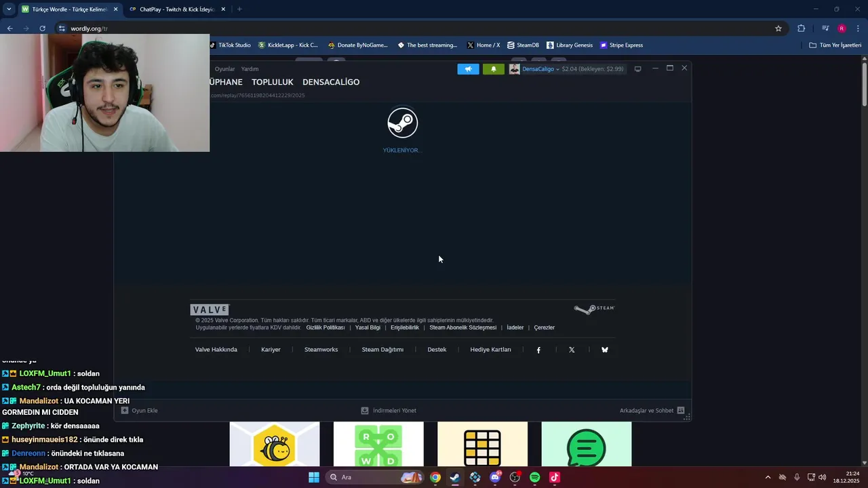Close the ChatPlay browser tab
Image resolution: width=868 pixels, height=488 pixels.
(x=223, y=9)
